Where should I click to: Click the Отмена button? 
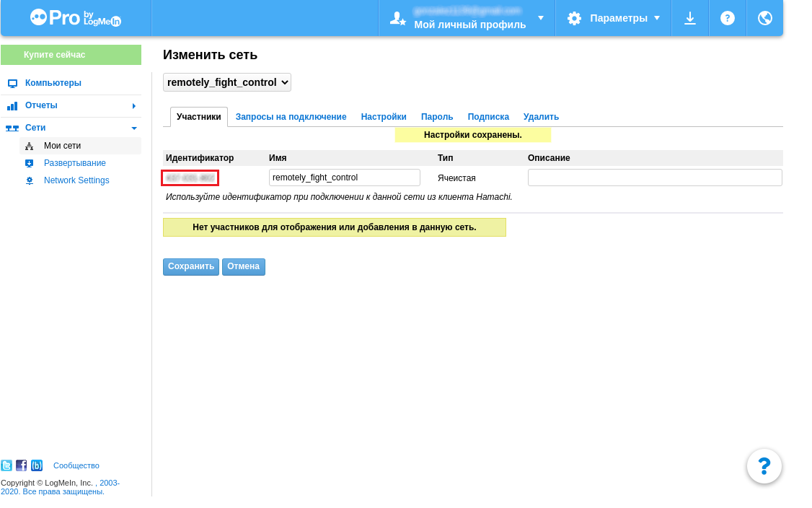(x=243, y=266)
